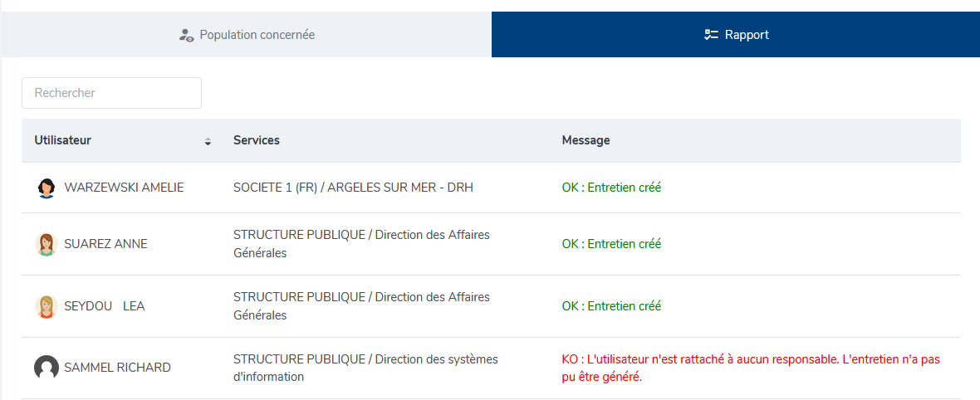This screenshot has height=400, width=980.
Task: Select user name WARZEWSKI AMELIE
Action: tap(124, 188)
